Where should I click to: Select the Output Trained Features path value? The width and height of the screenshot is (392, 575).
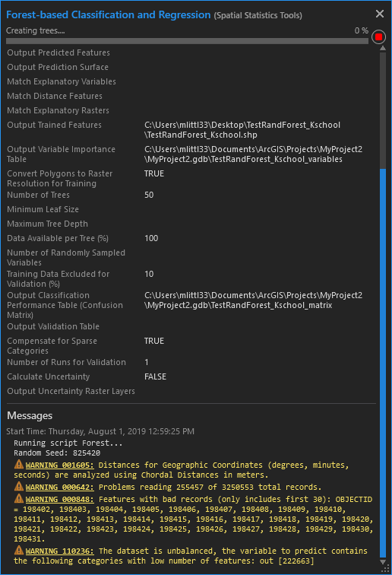242,130
